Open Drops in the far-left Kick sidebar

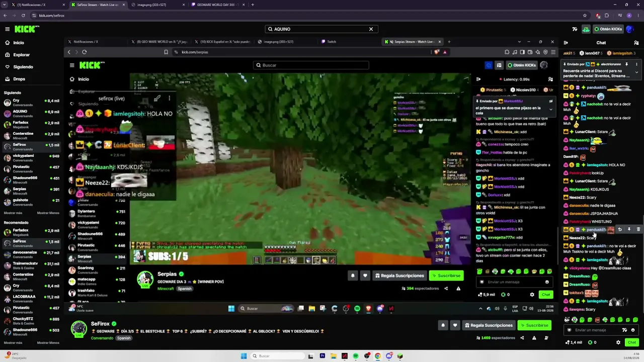[19, 79]
